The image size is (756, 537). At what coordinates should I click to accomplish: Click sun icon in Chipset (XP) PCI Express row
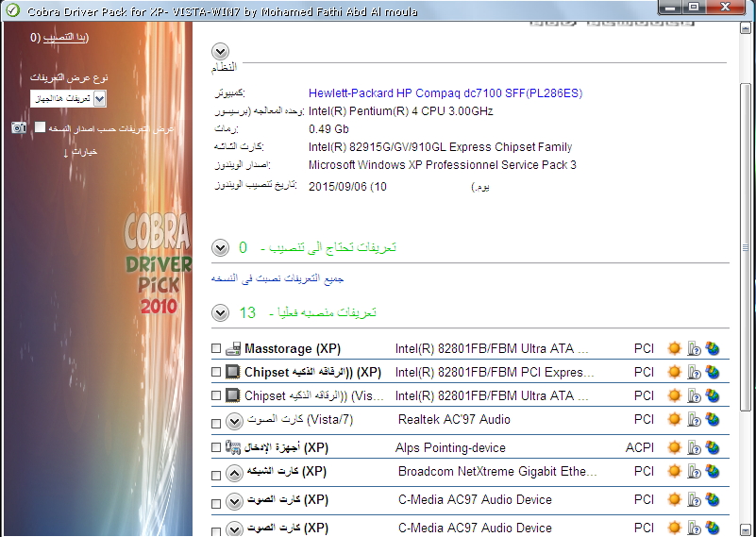point(675,372)
